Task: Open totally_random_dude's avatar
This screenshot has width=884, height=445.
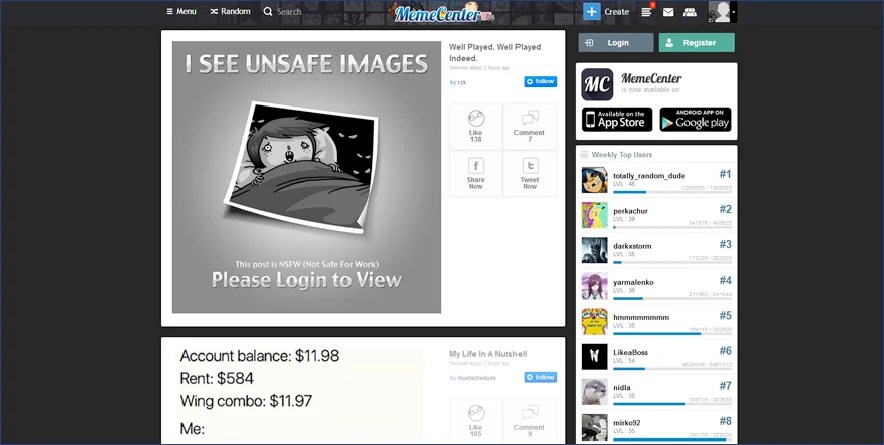Action: 595,180
